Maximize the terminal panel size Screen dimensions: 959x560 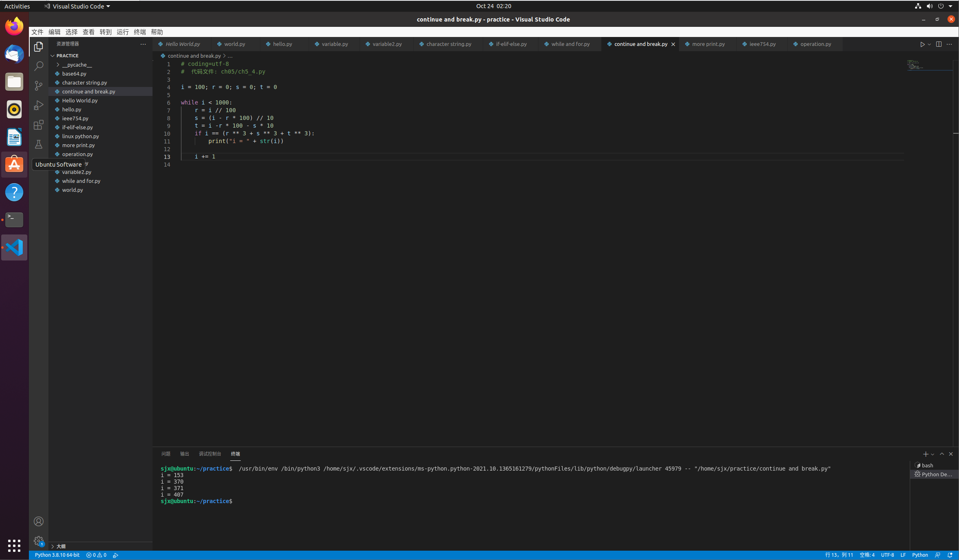(x=942, y=454)
